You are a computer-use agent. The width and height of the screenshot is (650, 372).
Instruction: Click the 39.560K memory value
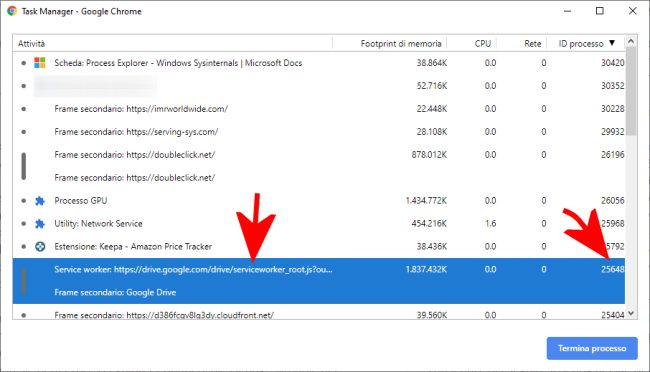[x=432, y=315]
